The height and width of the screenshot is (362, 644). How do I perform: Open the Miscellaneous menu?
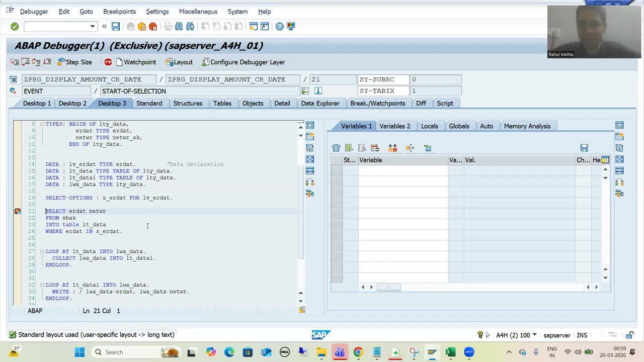coord(198,11)
